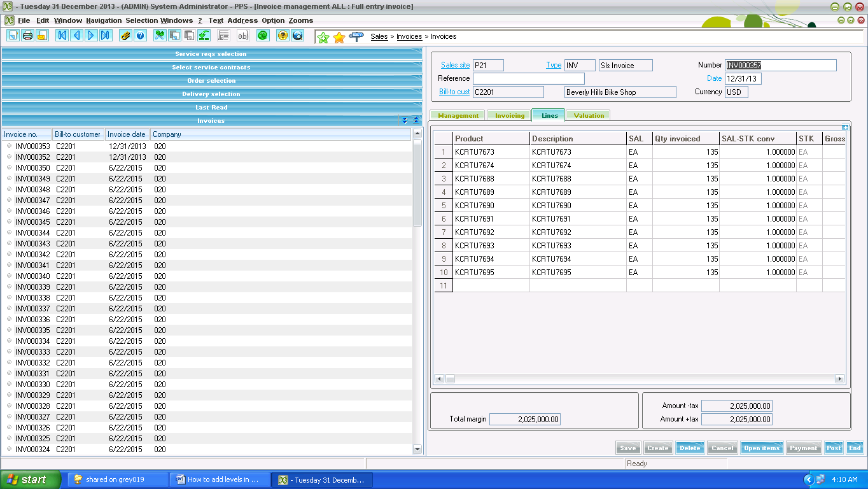Click the blue signpost navigation icon
The width and height of the screenshot is (868, 489).
(356, 36)
